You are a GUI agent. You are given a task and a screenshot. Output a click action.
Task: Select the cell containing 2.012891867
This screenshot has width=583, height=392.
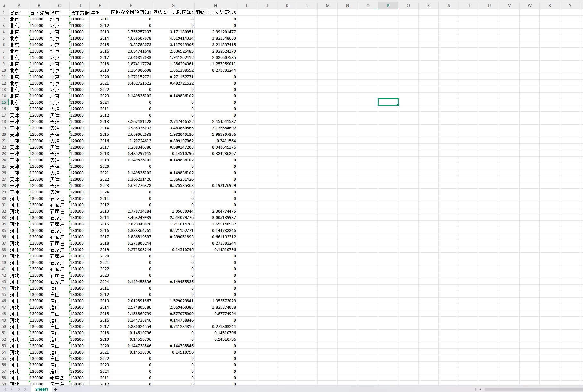pos(131,301)
